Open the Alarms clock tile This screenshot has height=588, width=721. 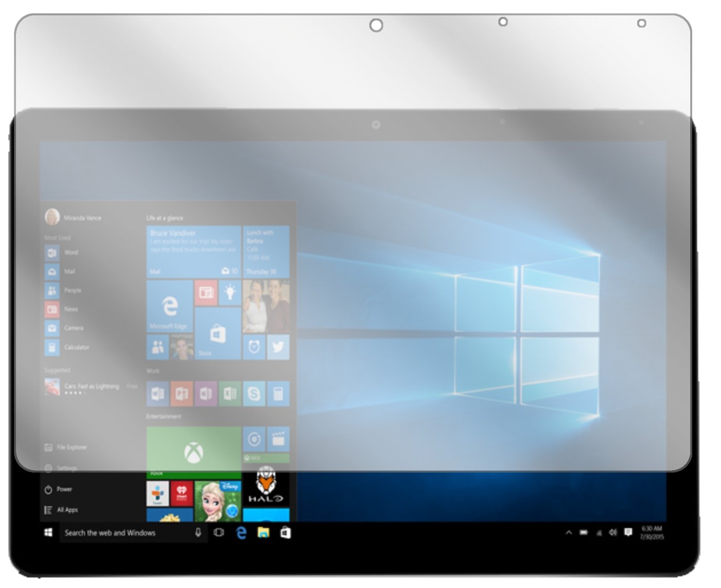(254, 347)
